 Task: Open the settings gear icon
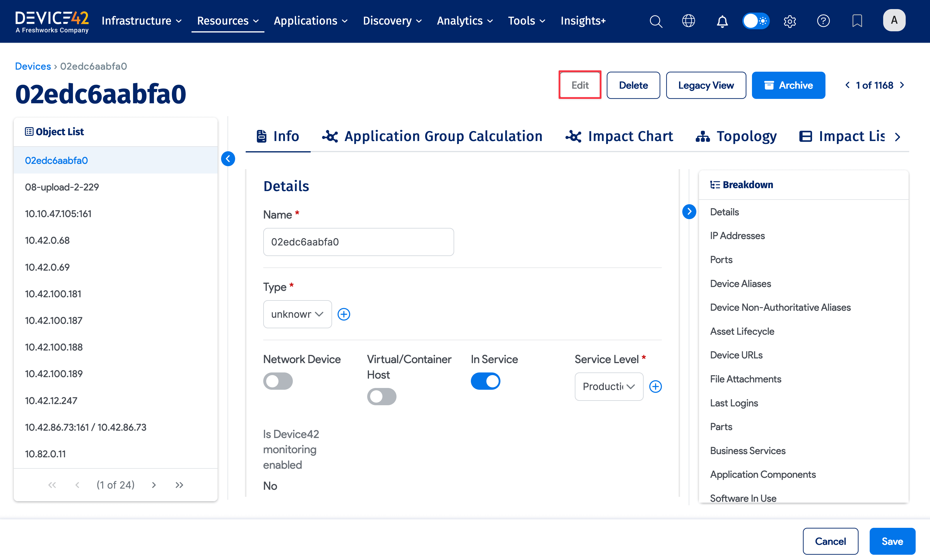point(790,21)
